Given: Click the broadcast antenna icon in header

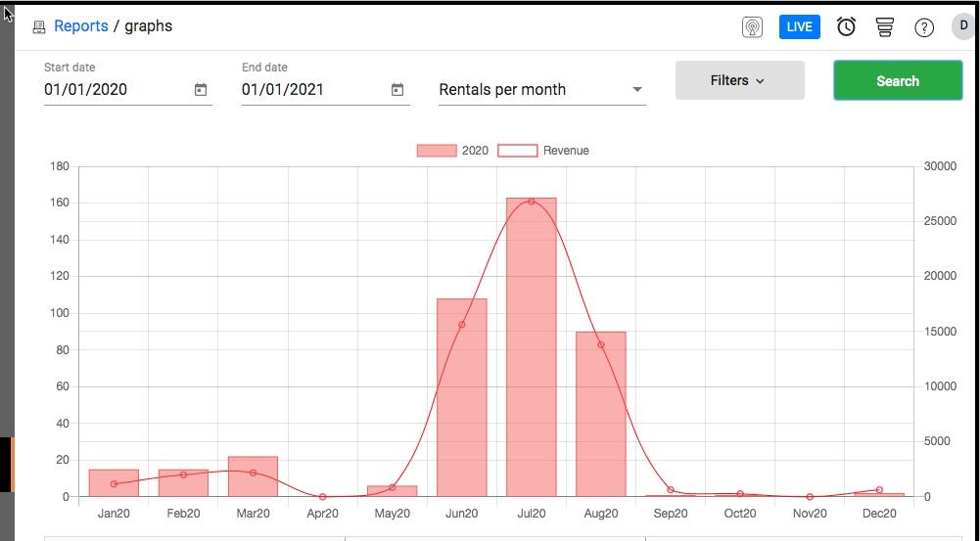Looking at the screenshot, I should [x=752, y=27].
